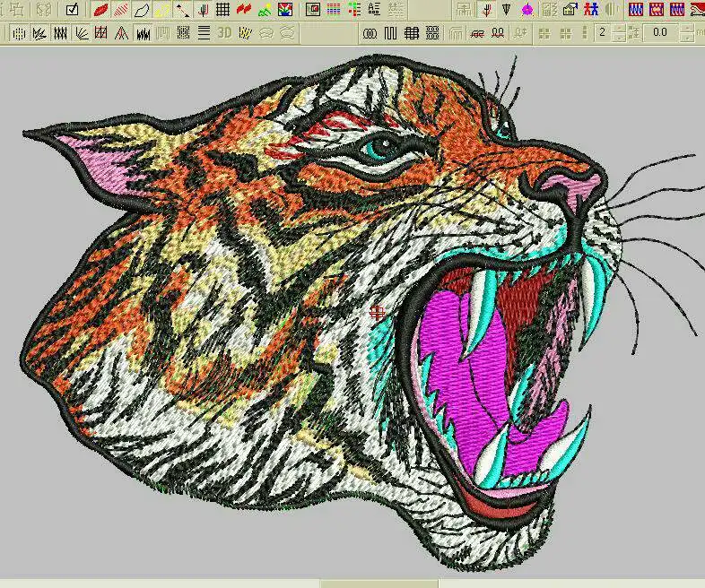Toggle the checkmark box icon in toolbar
The image size is (705, 588).
72,10
